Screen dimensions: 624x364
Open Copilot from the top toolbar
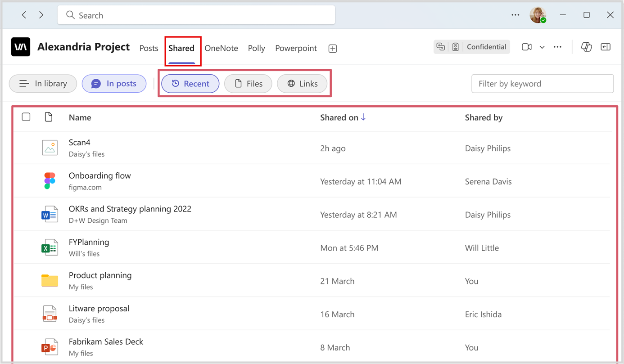tap(586, 47)
